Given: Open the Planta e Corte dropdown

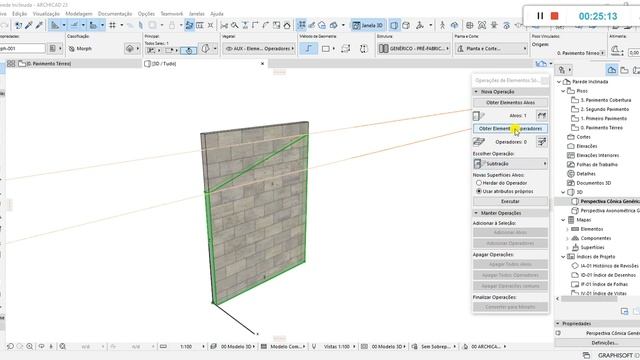Looking at the screenshot, I should click(491, 49).
